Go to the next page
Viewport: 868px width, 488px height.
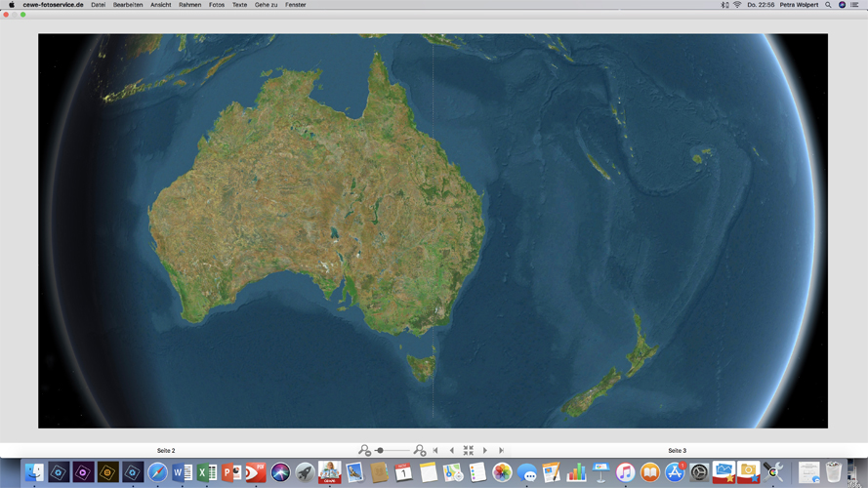click(x=485, y=450)
